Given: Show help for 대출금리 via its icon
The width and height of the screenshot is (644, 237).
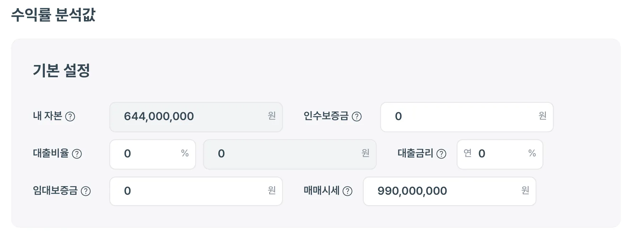Looking at the screenshot, I should [441, 154].
